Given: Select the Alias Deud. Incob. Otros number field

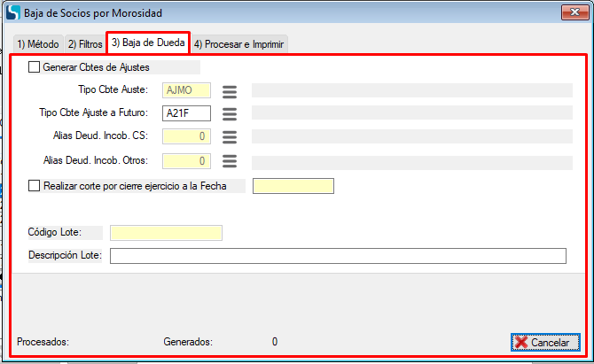Looking at the screenshot, I should click(187, 160).
